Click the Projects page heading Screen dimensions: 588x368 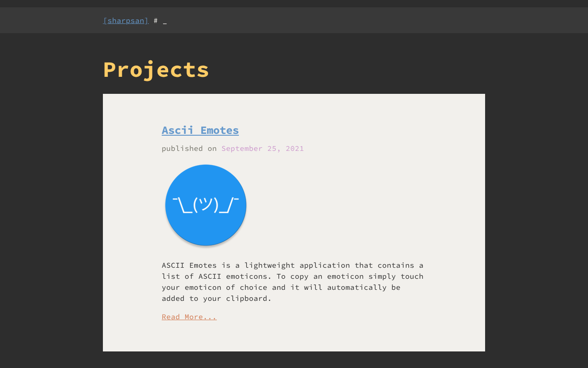(156, 69)
